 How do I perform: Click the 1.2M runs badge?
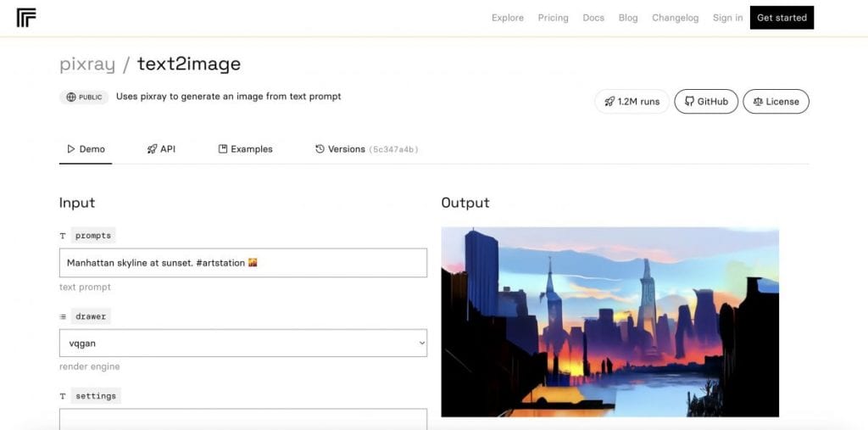(632, 102)
